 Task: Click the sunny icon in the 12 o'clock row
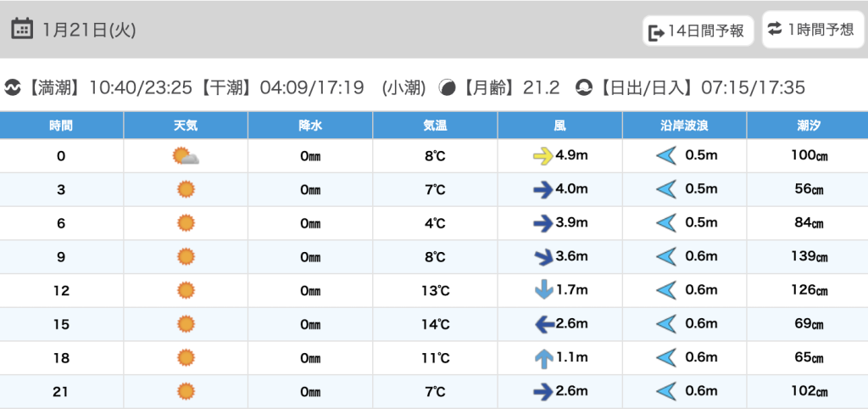point(186,290)
